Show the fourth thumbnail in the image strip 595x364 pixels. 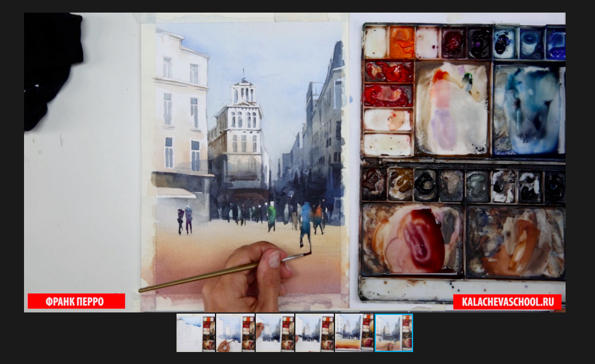click(x=315, y=333)
